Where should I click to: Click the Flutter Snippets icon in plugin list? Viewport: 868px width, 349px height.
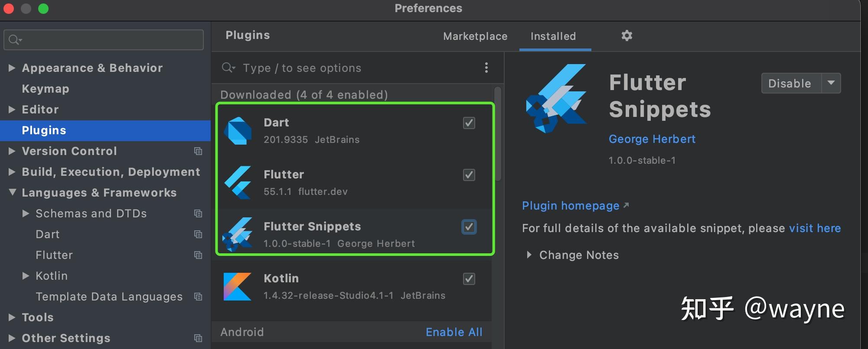(x=237, y=235)
